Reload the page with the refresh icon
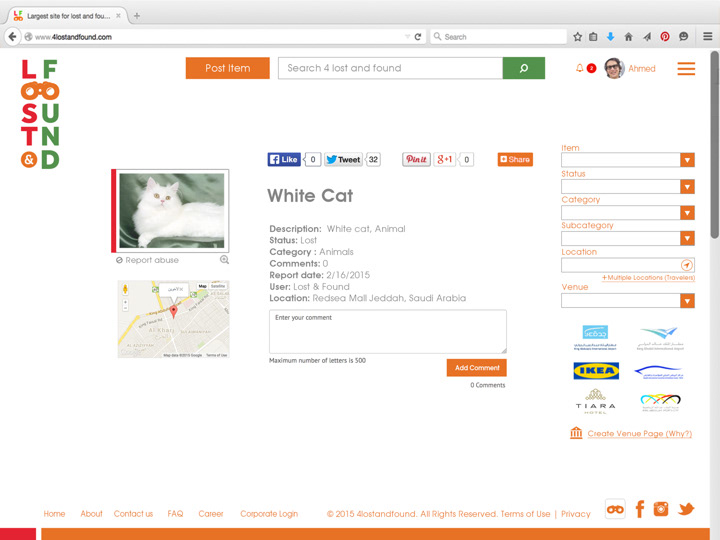The width and height of the screenshot is (720, 540). click(417, 37)
